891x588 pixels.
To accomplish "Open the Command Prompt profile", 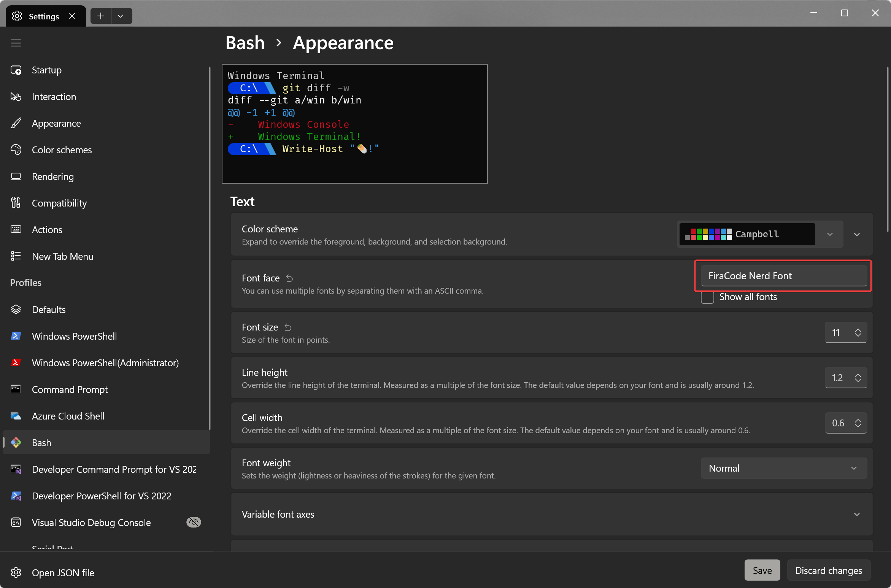I will (x=70, y=389).
